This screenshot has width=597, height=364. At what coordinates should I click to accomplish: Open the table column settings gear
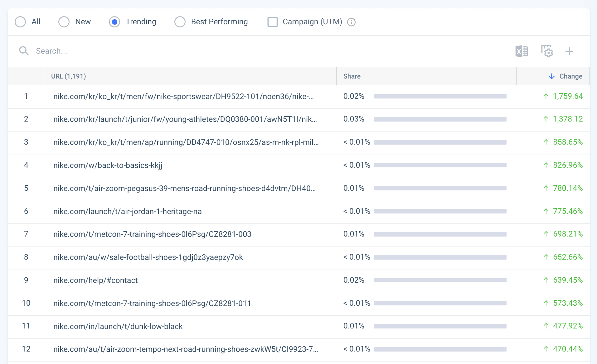pos(546,51)
